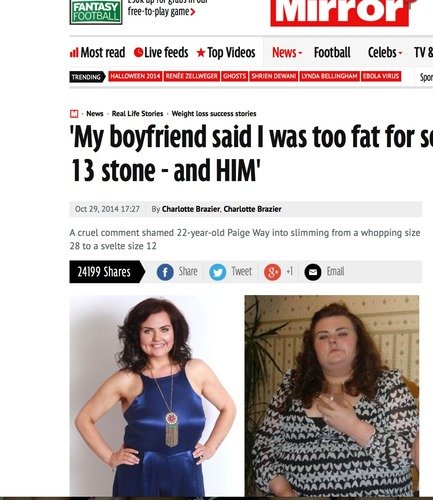Click the Facebook share icon
433x500 pixels.
(165, 272)
